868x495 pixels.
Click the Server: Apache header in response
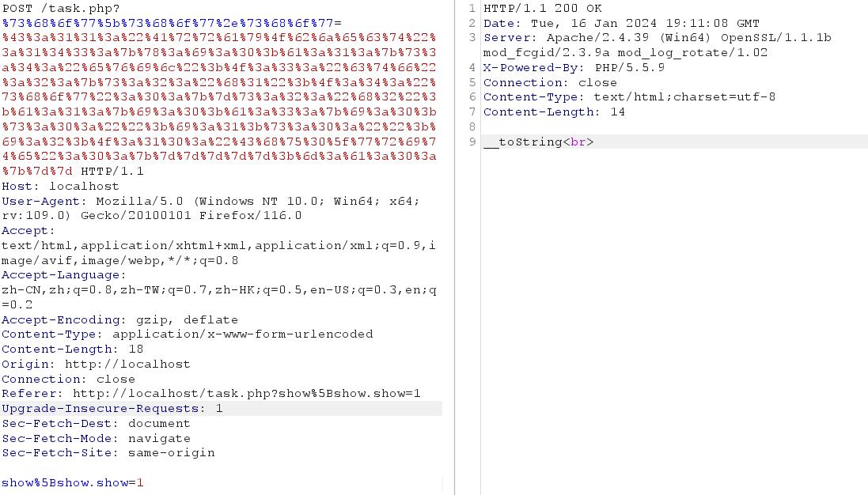tap(657, 38)
